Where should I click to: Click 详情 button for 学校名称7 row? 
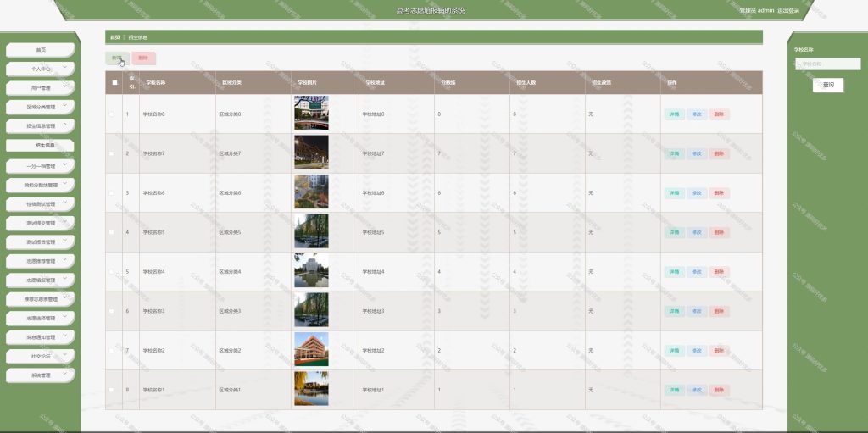674,154
